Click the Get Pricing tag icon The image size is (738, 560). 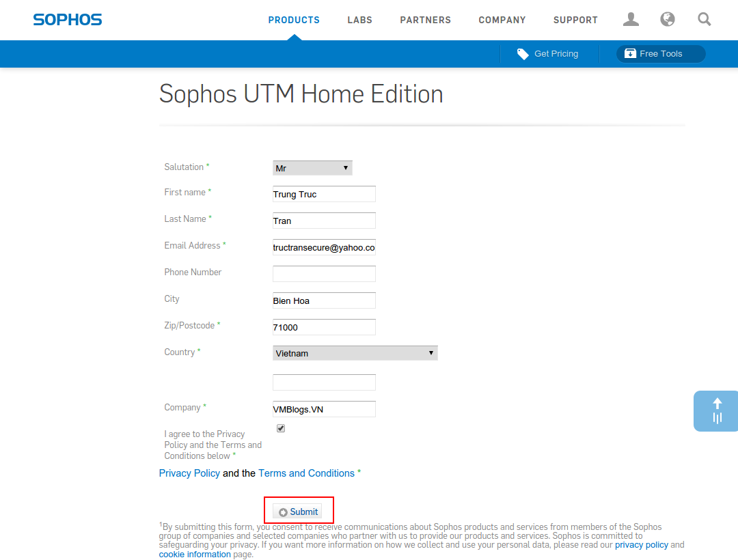click(x=523, y=54)
